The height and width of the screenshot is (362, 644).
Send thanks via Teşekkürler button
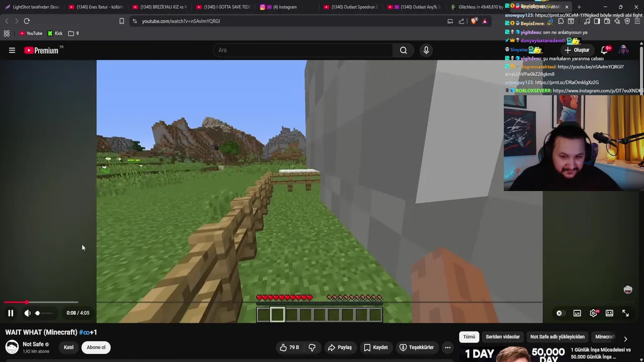coord(417,347)
